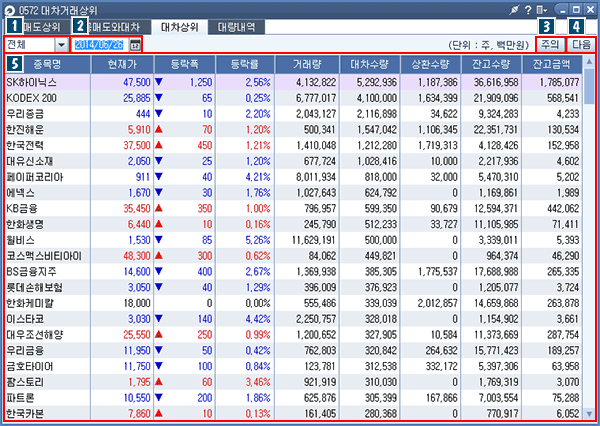
Task: Open the layout menu icon in title bar
Action: 541,10
